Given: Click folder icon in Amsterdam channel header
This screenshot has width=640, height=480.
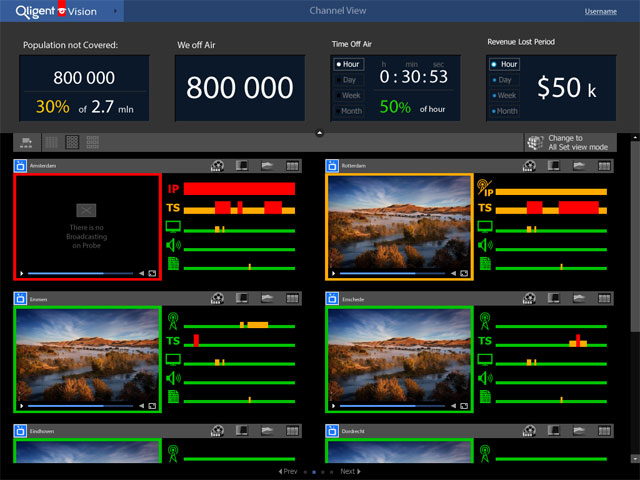Looking at the screenshot, I should (267, 166).
